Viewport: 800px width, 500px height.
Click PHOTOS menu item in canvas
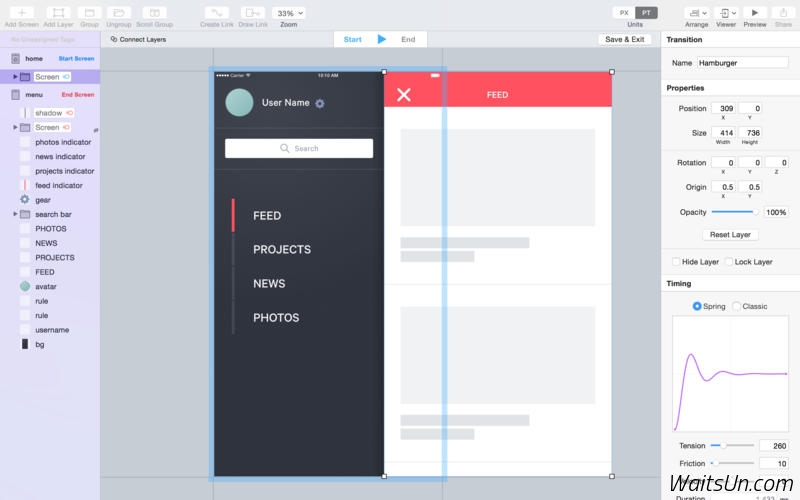276,318
